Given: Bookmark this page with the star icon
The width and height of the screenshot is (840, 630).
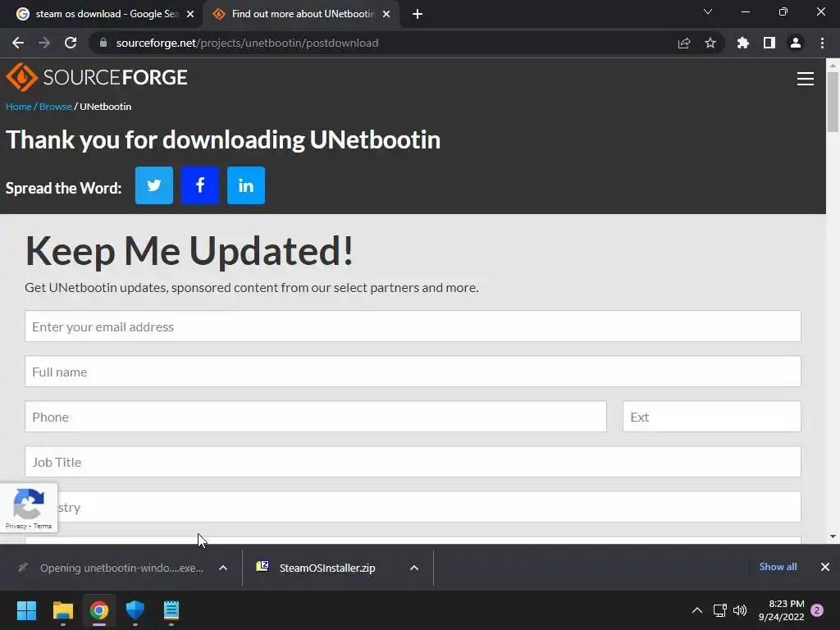Looking at the screenshot, I should pyautogui.click(x=710, y=43).
